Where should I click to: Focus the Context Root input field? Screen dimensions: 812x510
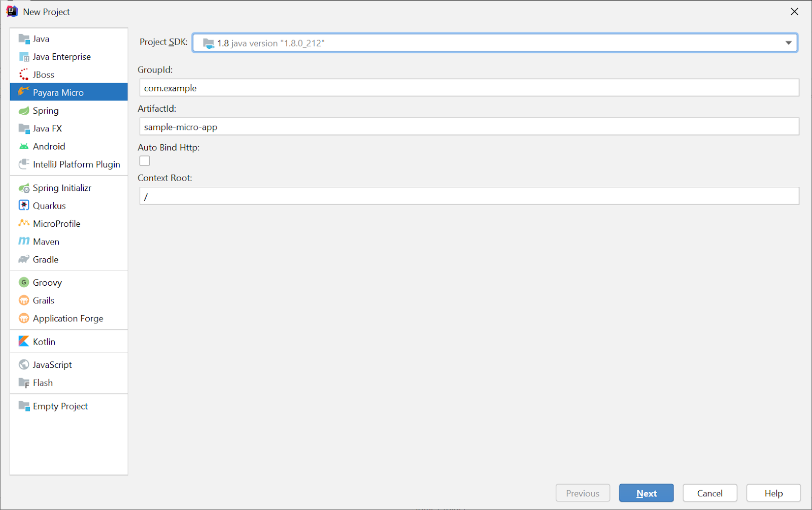[x=469, y=196]
